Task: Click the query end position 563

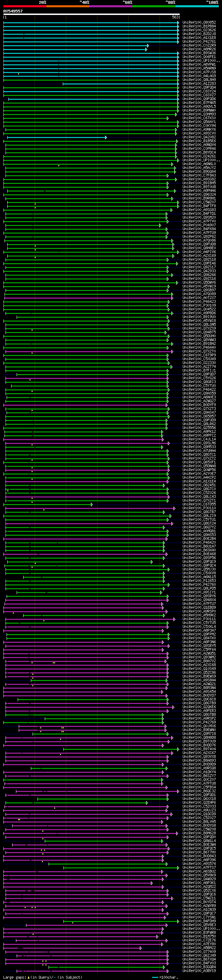Action: tap(175, 17)
